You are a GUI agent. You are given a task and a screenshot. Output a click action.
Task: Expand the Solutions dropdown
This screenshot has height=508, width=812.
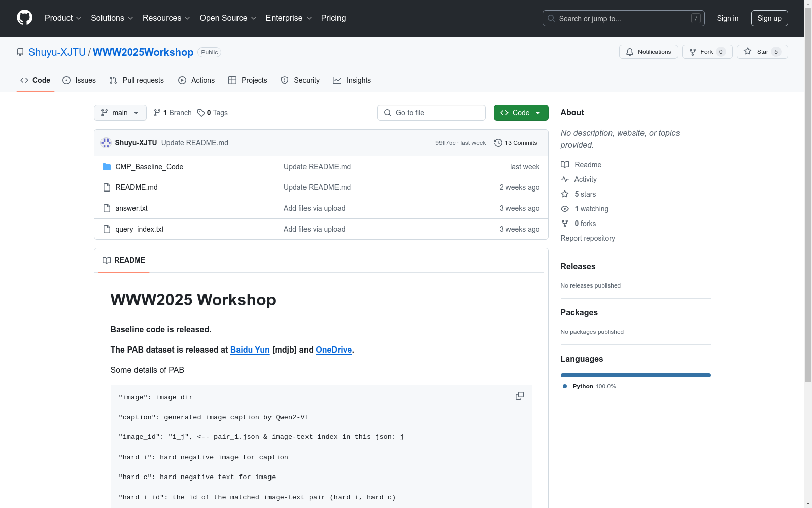[x=112, y=18]
